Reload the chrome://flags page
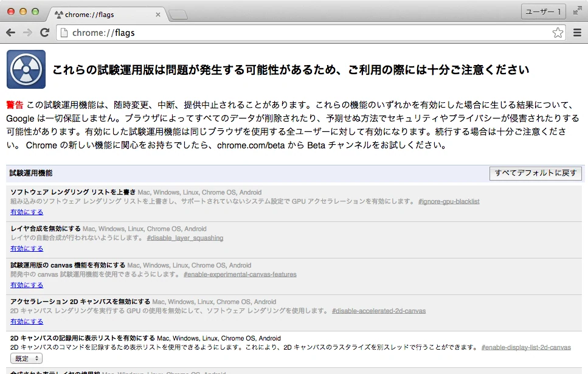This screenshot has height=374, width=588. pos(44,33)
